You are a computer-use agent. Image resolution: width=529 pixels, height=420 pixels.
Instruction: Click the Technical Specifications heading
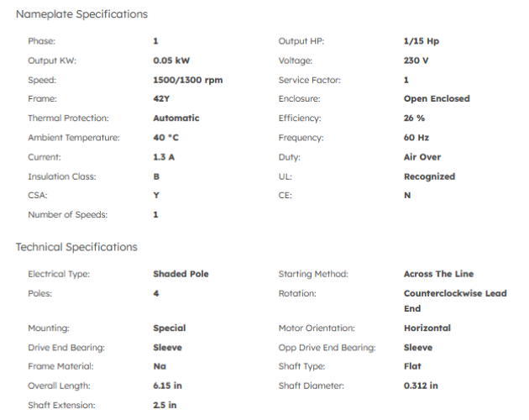pos(76,247)
